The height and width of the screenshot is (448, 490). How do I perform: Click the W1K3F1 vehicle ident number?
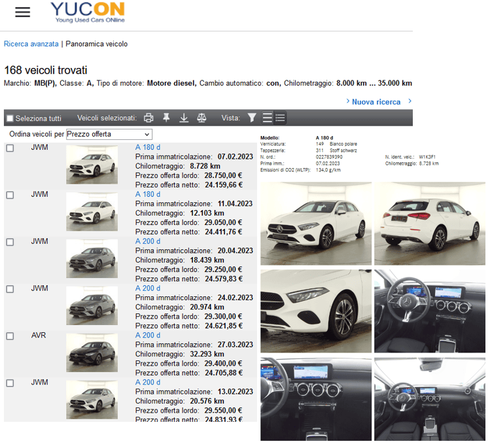pos(427,157)
